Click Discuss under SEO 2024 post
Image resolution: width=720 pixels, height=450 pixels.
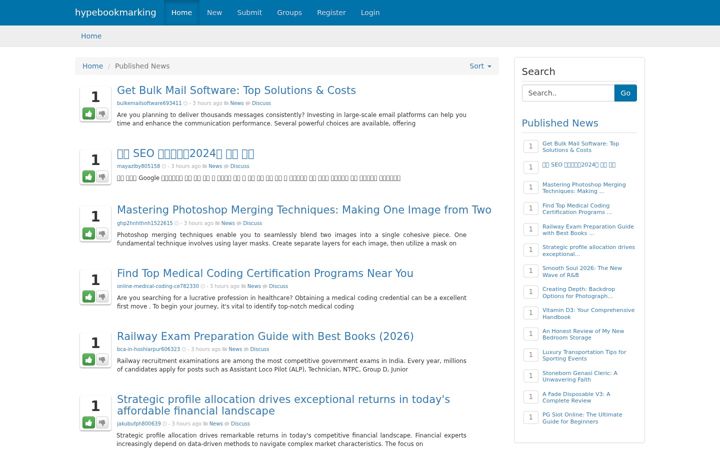coord(240,166)
